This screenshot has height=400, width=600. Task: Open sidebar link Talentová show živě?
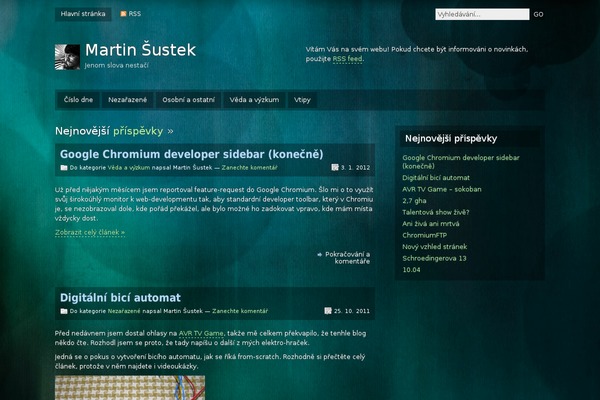click(x=435, y=212)
